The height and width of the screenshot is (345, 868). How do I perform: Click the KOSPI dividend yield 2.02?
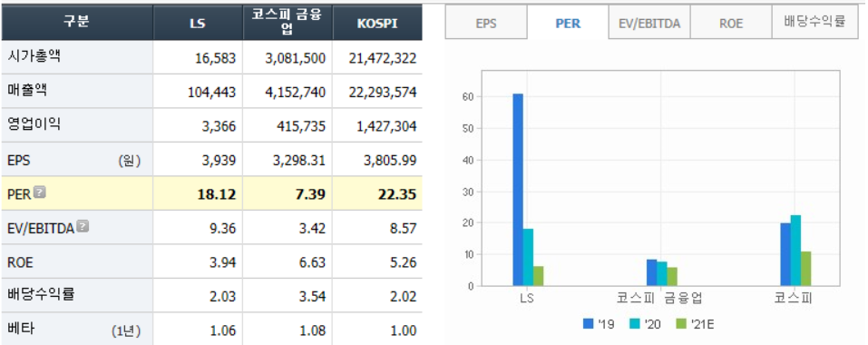pos(404,296)
